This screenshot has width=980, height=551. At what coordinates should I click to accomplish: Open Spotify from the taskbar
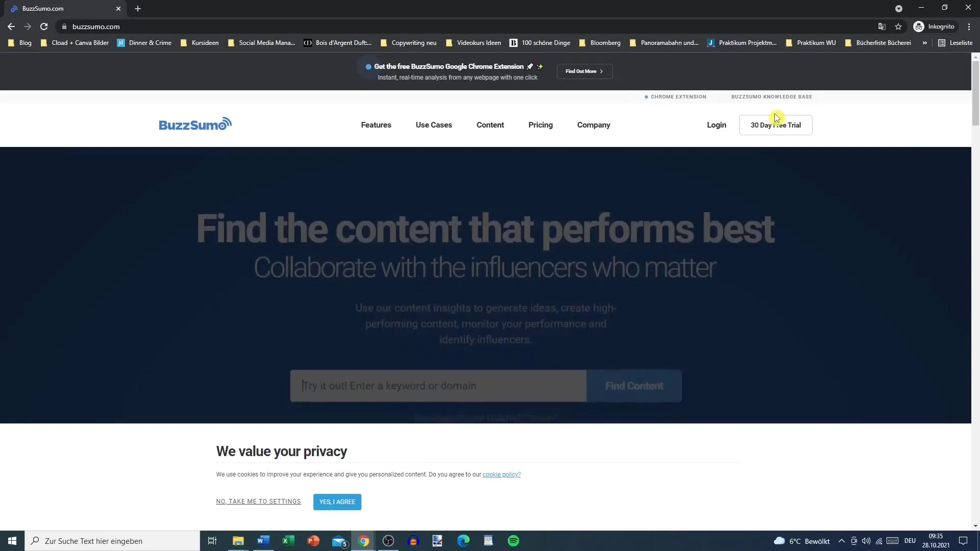pos(513,541)
